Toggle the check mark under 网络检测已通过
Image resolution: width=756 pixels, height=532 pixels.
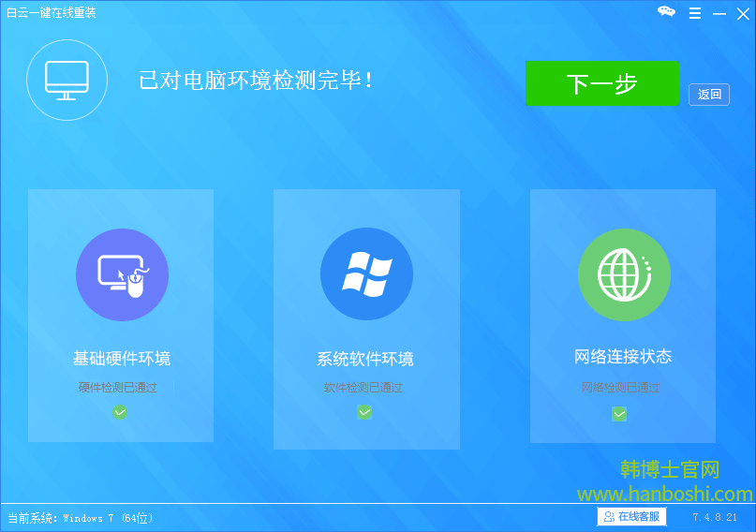point(619,413)
